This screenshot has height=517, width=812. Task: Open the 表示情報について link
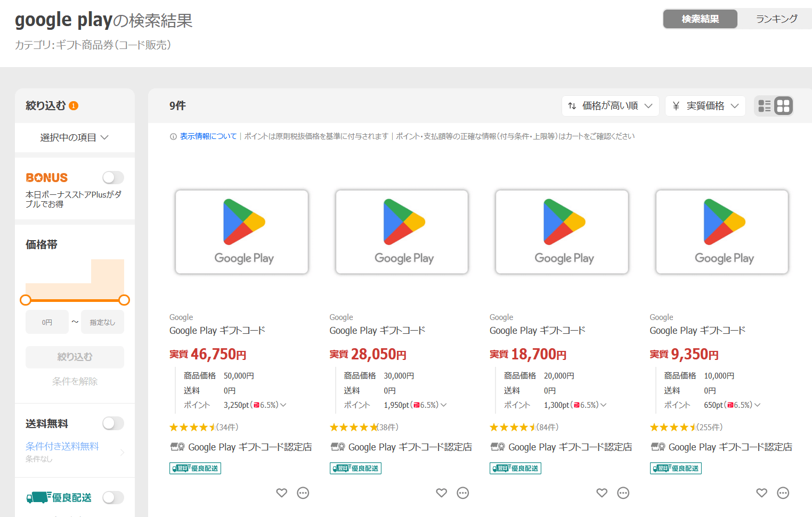(x=208, y=136)
